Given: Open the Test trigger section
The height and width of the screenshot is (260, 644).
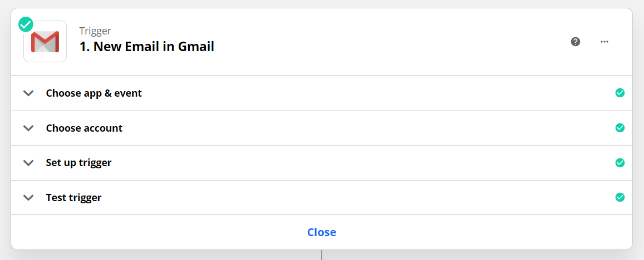Looking at the screenshot, I should click(x=73, y=198).
